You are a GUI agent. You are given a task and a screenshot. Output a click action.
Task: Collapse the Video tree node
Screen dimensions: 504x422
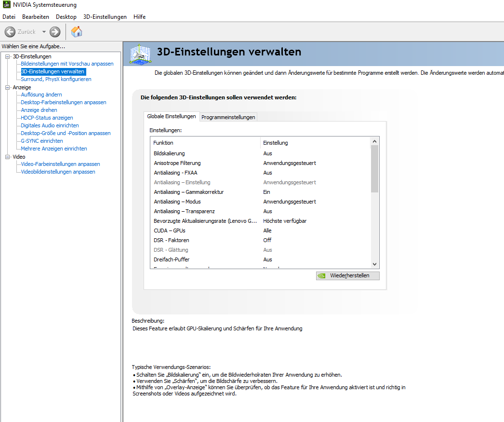tap(7, 157)
